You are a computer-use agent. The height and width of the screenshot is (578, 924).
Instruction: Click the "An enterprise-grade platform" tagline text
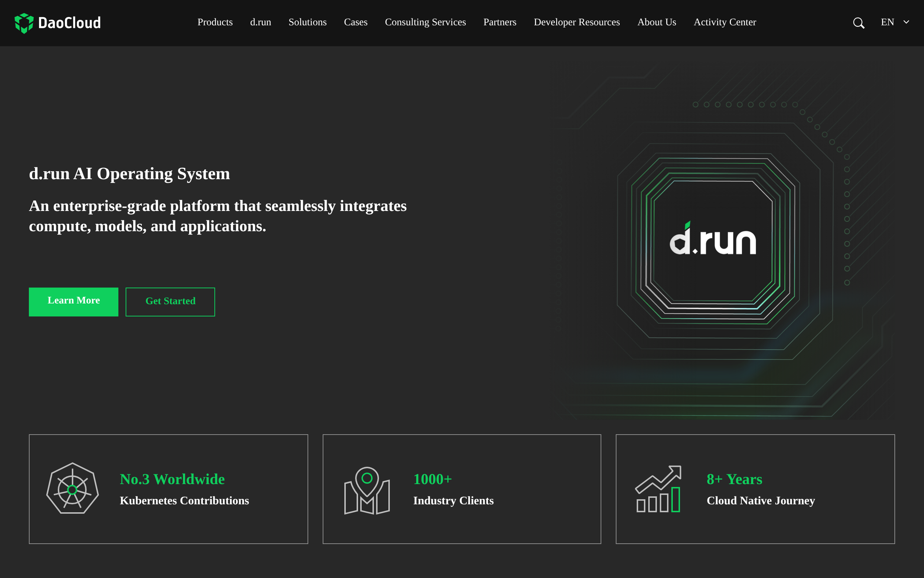click(x=218, y=216)
